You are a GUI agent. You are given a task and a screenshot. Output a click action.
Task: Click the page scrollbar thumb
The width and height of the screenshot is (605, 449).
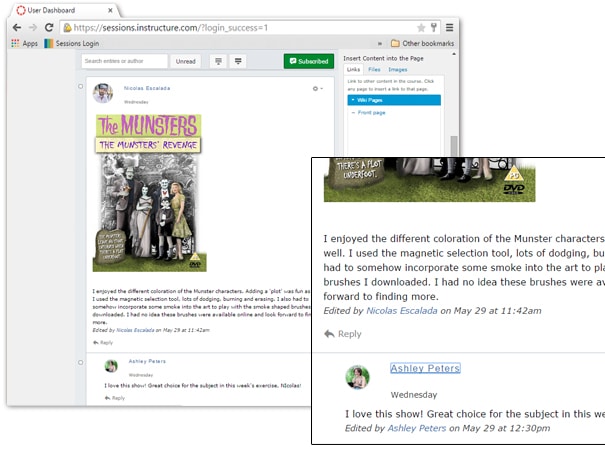coord(454,145)
